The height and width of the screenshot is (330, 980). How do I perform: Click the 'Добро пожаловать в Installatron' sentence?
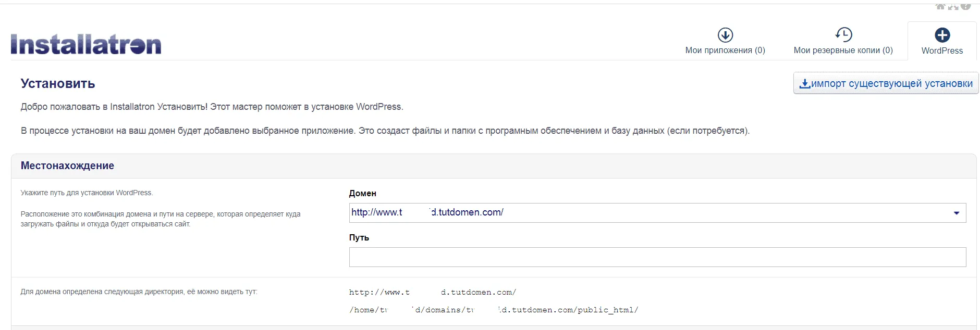pyautogui.click(x=212, y=107)
